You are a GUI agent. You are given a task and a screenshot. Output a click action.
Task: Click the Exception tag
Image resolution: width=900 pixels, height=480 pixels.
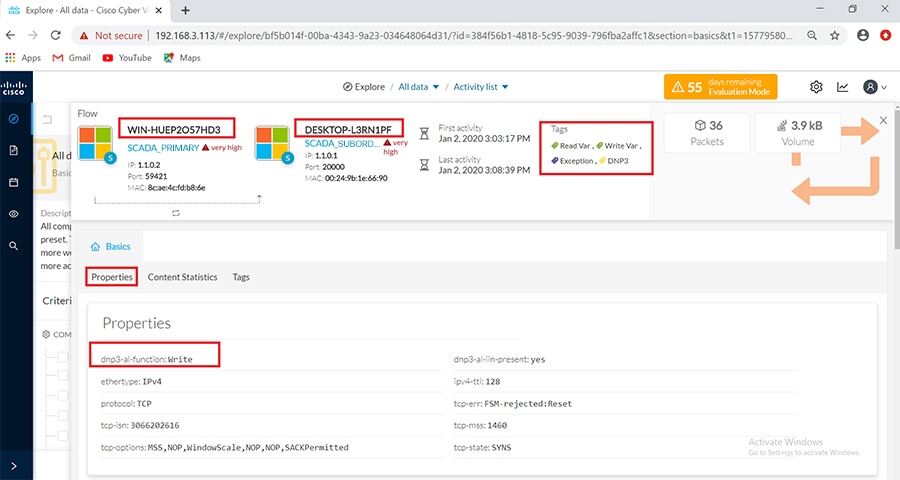pos(572,161)
